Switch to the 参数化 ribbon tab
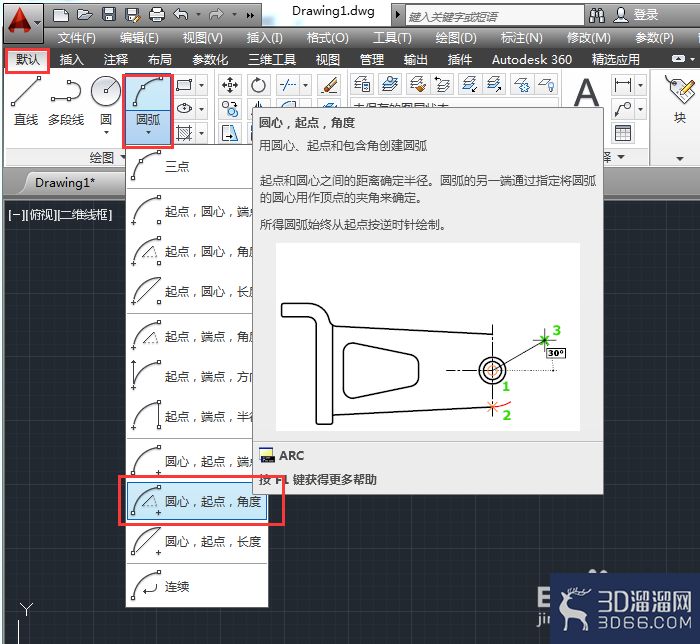This screenshot has height=644, width=700. coord(210,59)
